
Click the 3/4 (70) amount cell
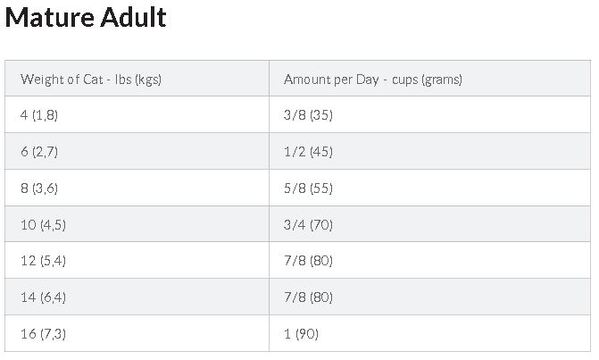430,224
